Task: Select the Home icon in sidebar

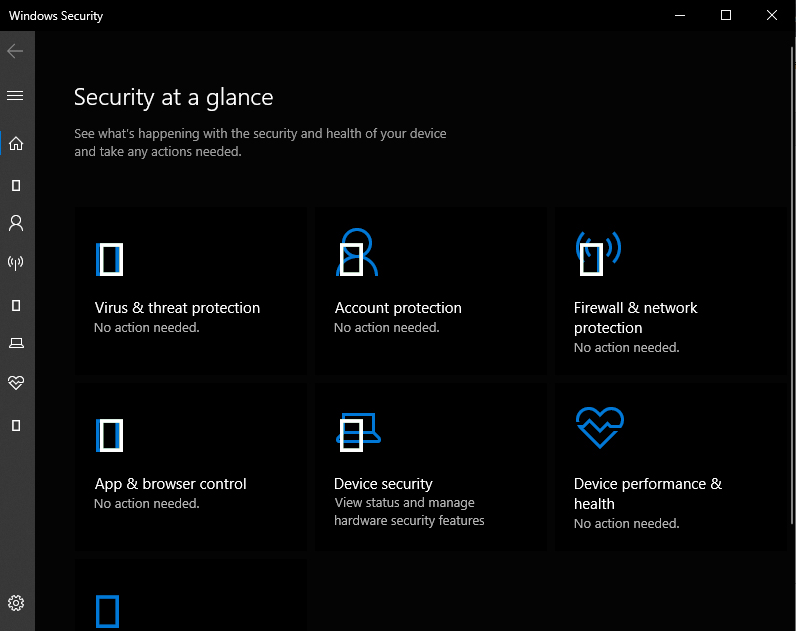Action: tap(16, 144)
